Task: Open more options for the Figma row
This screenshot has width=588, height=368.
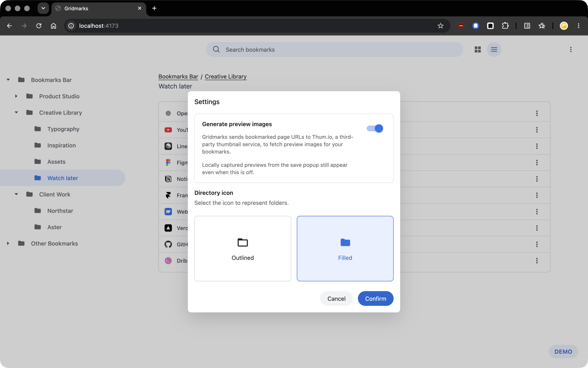Action: (x=537, y=163)
